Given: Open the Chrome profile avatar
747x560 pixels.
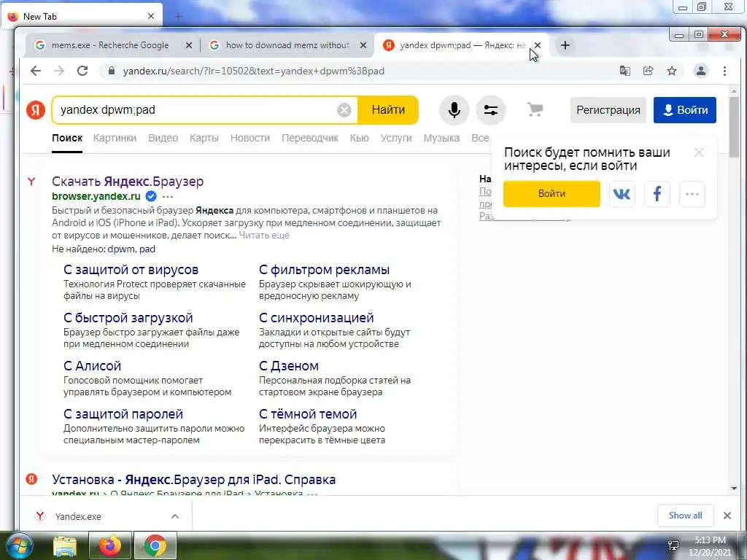Looking at the screenshot, I should (x=701, y=71).
